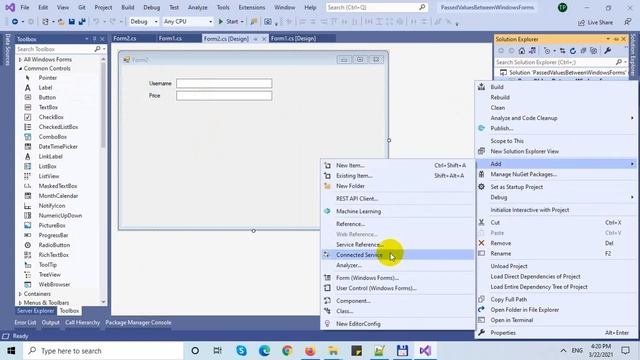Open the Server Explorer tab
This screenshot has height=360, width=640.
[36, 311]
